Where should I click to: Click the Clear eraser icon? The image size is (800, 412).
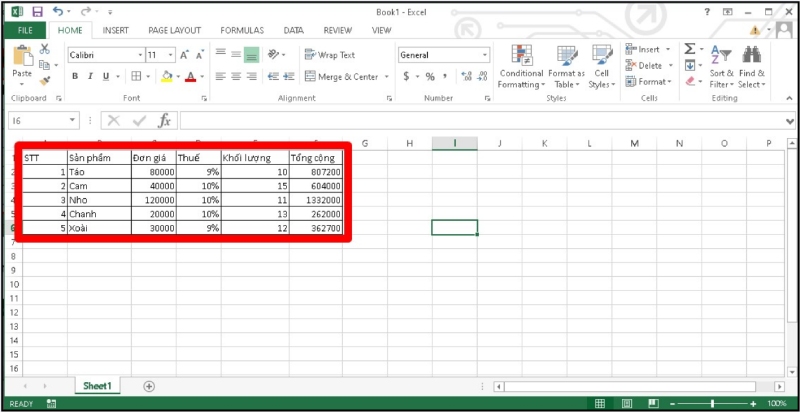click(690, 81)
